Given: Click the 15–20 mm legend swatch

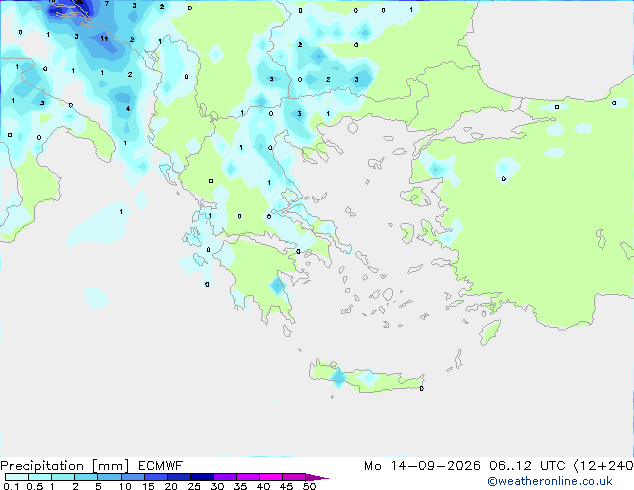Looking at the screenshot, I should 156,477.
